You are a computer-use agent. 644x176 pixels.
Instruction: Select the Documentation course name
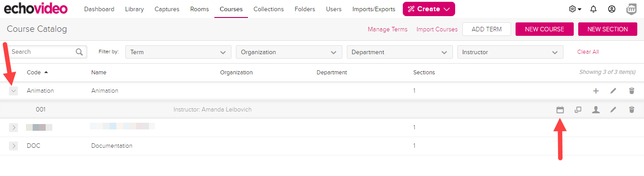click(112, 146)
